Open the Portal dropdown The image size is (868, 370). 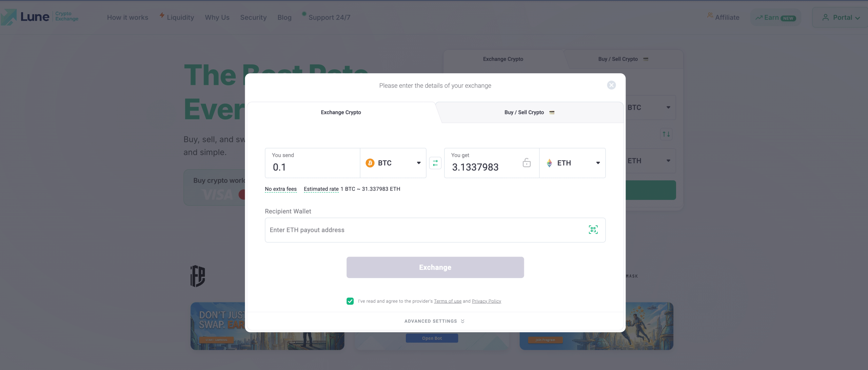click(x=841, y=18)
